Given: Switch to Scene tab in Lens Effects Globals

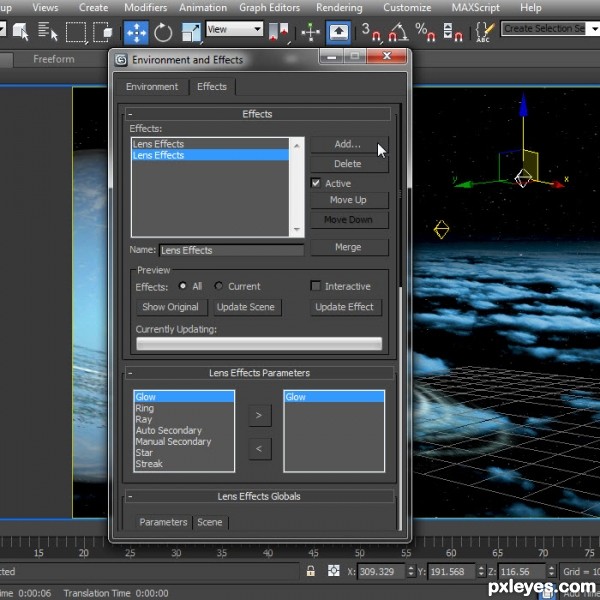Looking at the screenshot, I should tap(210, 522).
